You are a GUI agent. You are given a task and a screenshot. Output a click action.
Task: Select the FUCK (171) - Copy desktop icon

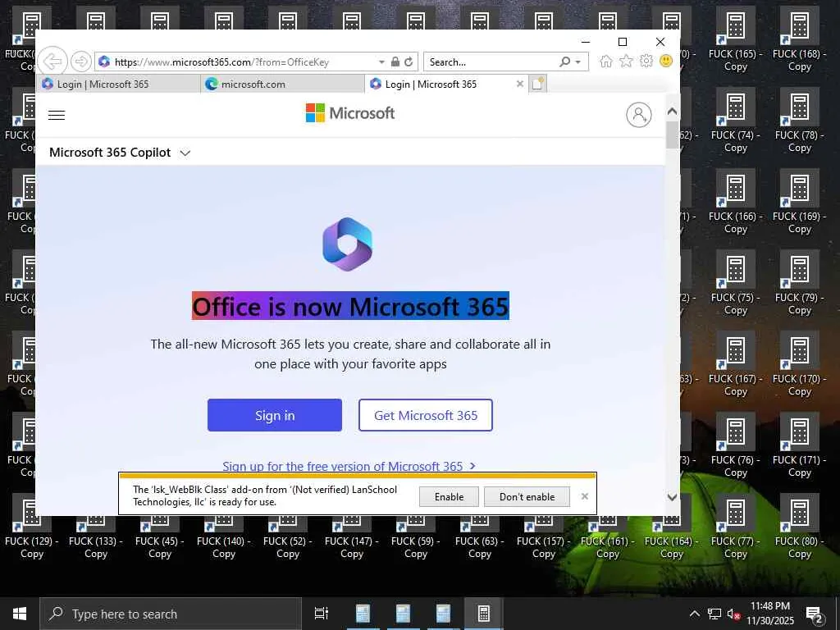tap(799, 445)
